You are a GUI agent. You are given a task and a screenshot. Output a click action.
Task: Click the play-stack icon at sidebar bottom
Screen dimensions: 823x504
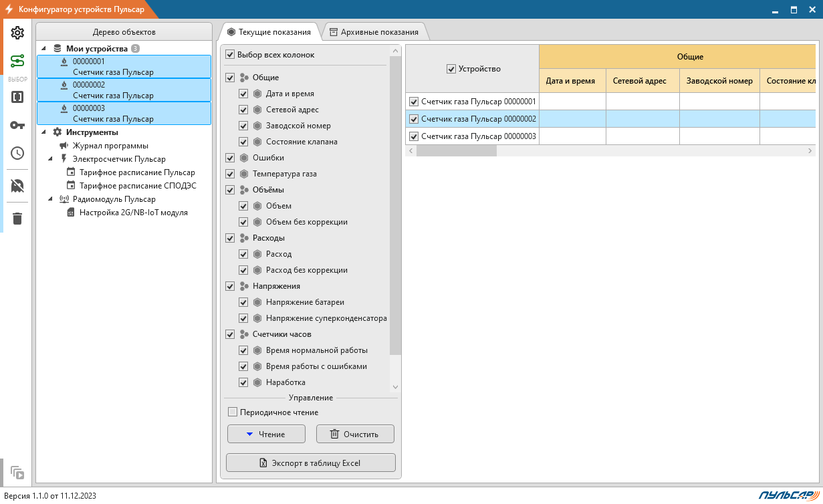click(17, 473)
